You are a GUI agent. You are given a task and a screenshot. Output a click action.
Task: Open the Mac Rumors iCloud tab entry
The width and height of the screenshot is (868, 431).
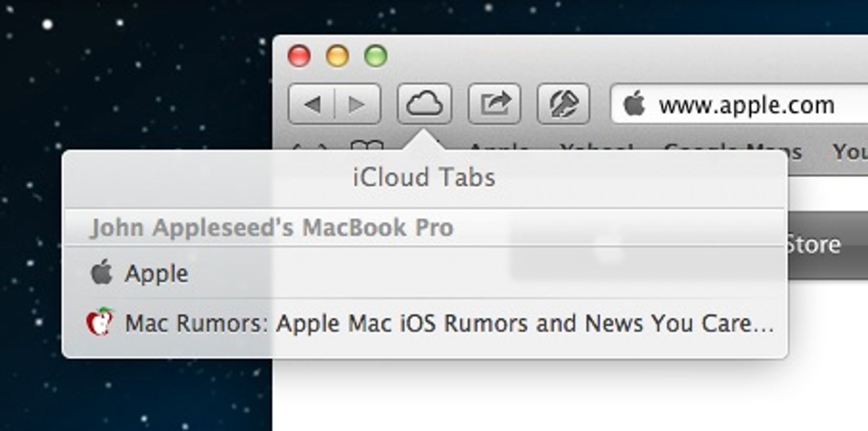coord(424,323)
